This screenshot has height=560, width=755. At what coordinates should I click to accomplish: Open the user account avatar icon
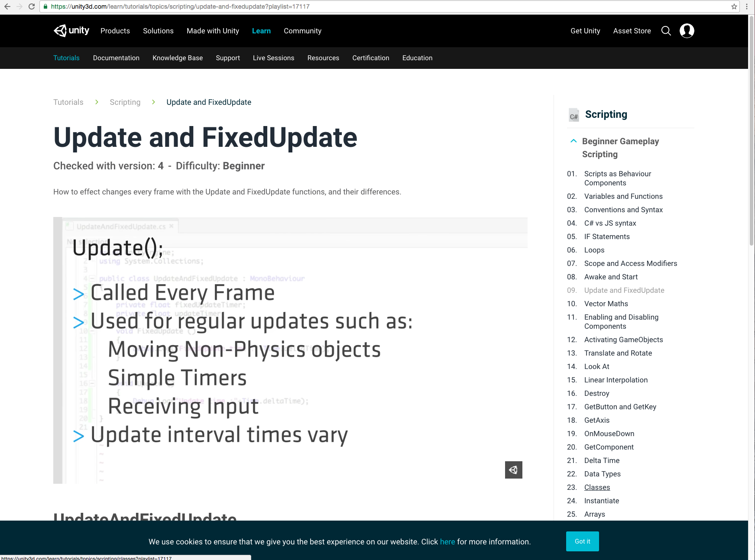click(687, 31)
